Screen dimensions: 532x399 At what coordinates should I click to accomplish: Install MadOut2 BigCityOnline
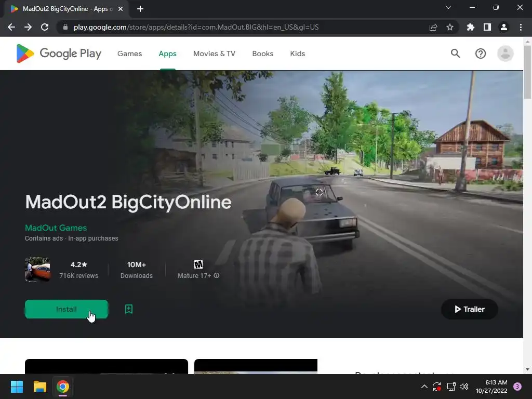coord(66,309)
